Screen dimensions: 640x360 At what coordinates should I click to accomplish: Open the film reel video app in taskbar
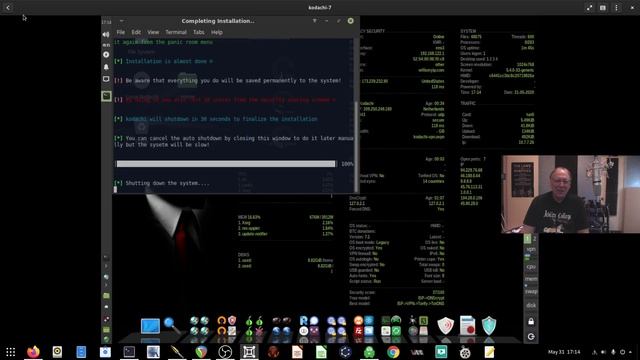[x=465, y=352]
